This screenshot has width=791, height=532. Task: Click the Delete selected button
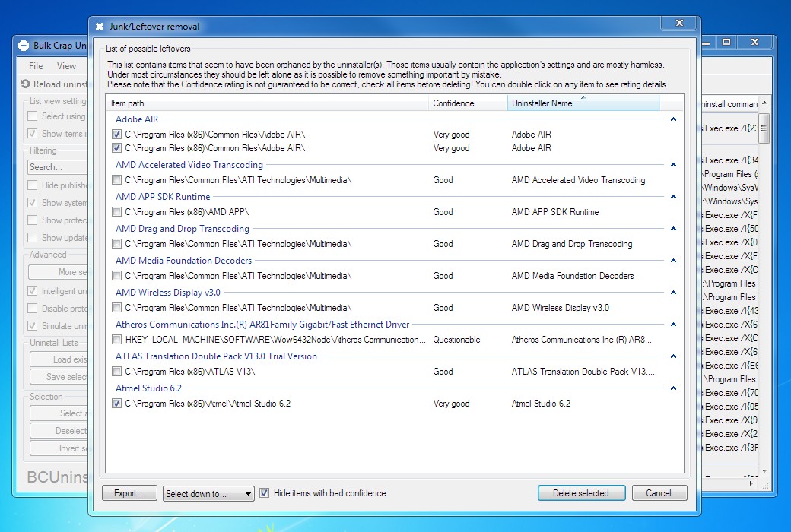coord(581,493)
